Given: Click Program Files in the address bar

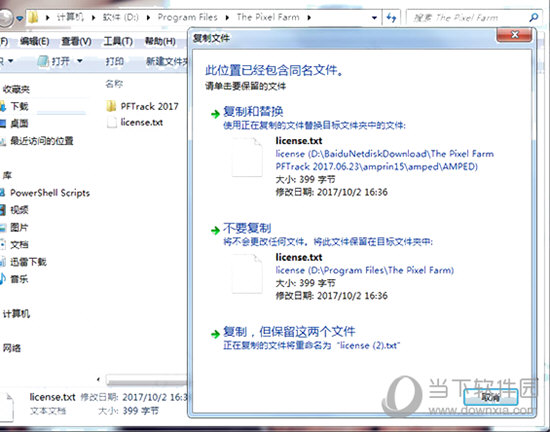Looking at the screenshot, I should [x=187, y=17].
